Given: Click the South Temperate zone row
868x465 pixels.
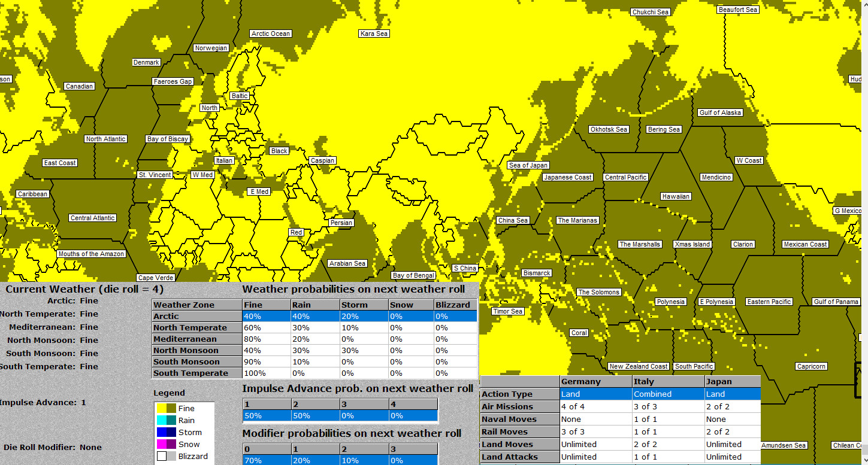Looking at the screenshot, I should click(315, 373).
